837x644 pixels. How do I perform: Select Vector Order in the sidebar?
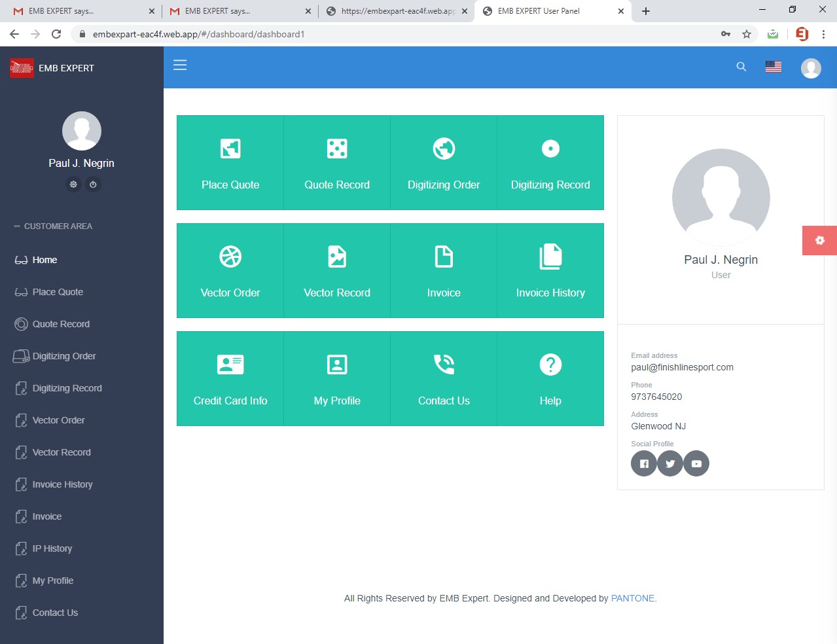pos(59,420)
